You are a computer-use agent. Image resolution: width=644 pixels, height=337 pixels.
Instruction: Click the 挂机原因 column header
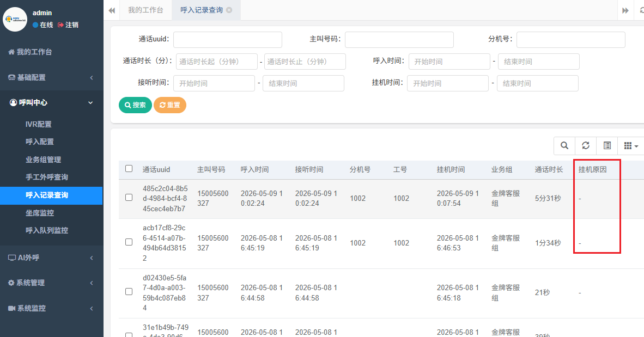(593, 169)
